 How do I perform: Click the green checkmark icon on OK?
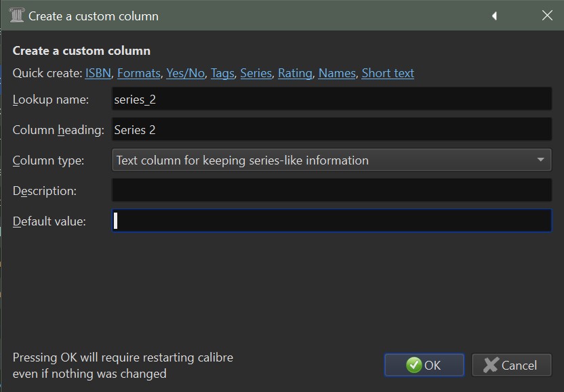point(414,366)
